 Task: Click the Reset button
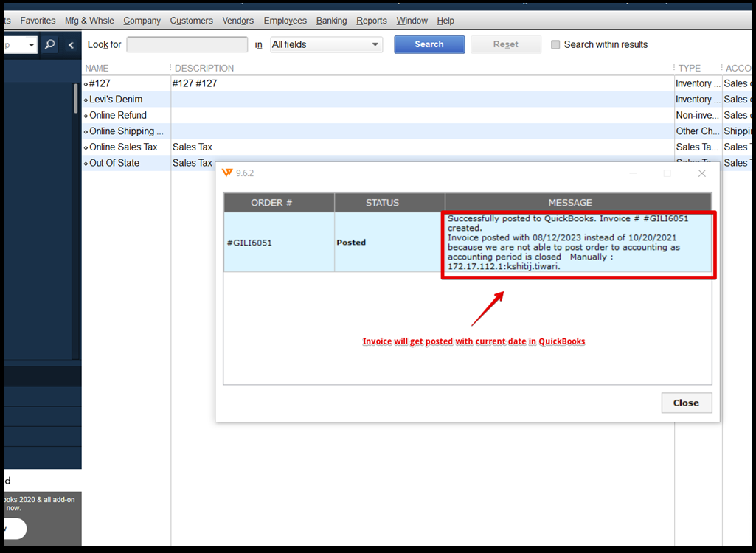505,45
